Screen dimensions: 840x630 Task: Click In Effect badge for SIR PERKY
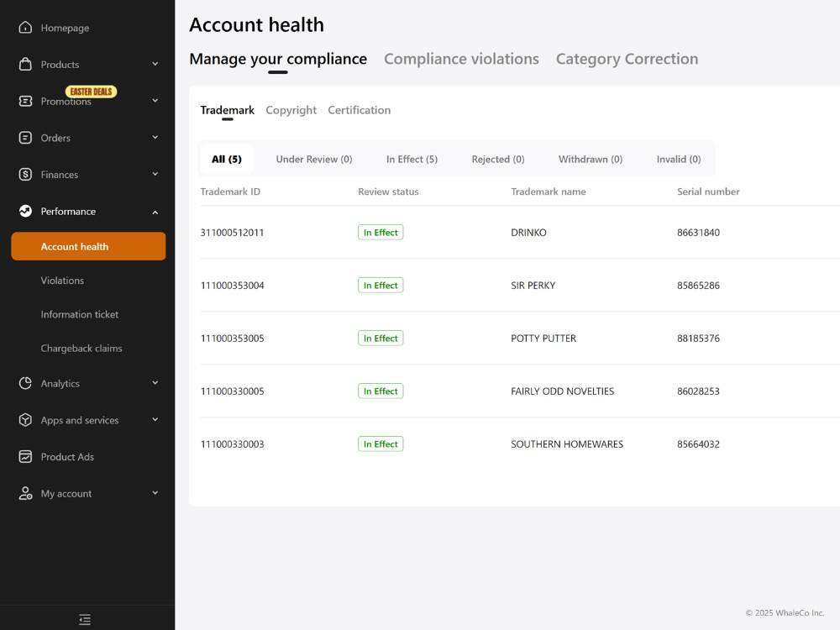click(x=381, y=286)
